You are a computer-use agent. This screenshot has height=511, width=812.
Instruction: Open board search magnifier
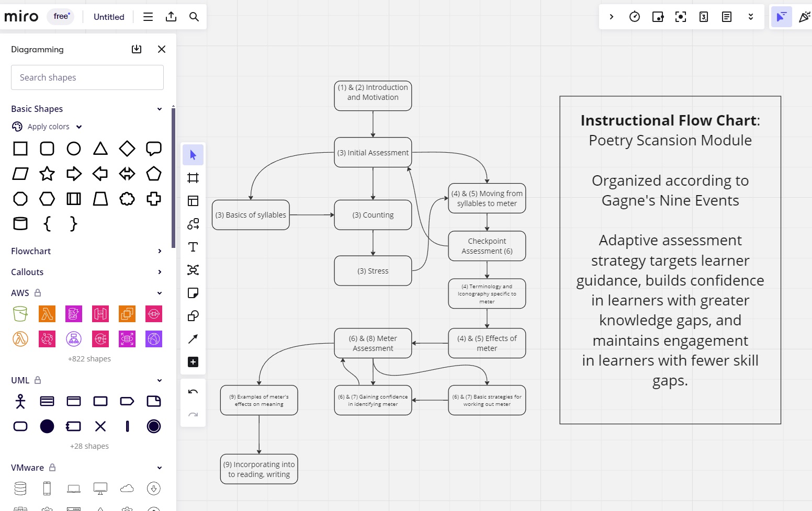[x=194, y=17]
